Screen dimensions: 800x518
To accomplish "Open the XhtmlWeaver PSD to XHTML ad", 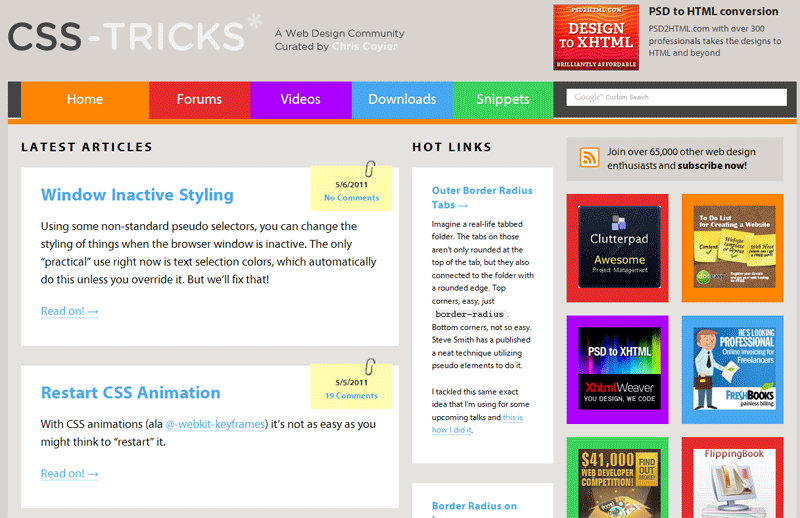I will pos(619,369).
